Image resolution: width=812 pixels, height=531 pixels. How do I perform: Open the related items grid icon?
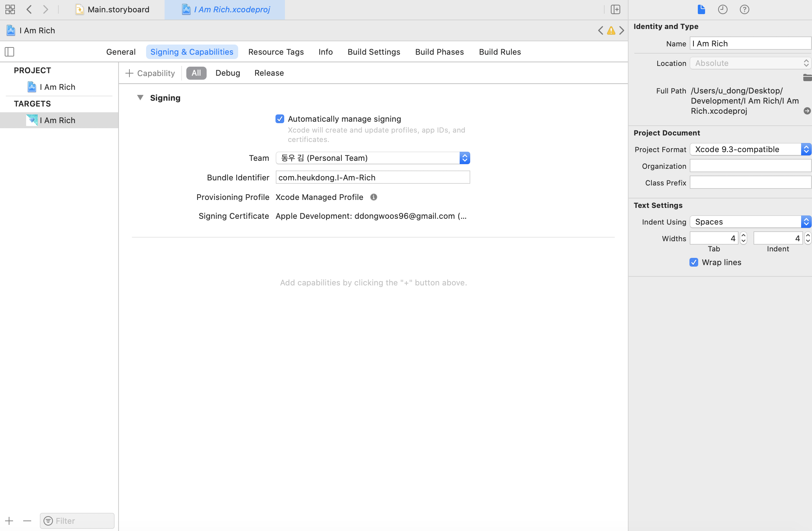pyautogui.click(x=10, y=9)
